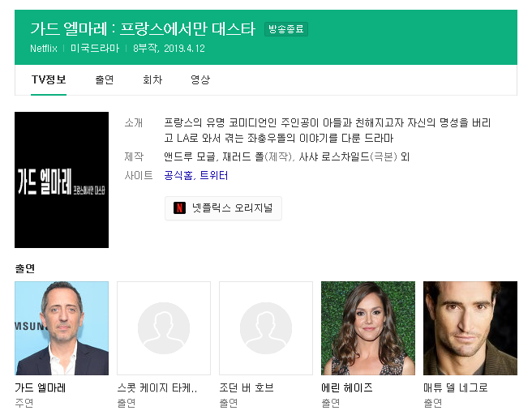Click placeholder avatar above 스콧 케이지 타케
Viewport: 532px width, 415px height.
click(164, 327)
